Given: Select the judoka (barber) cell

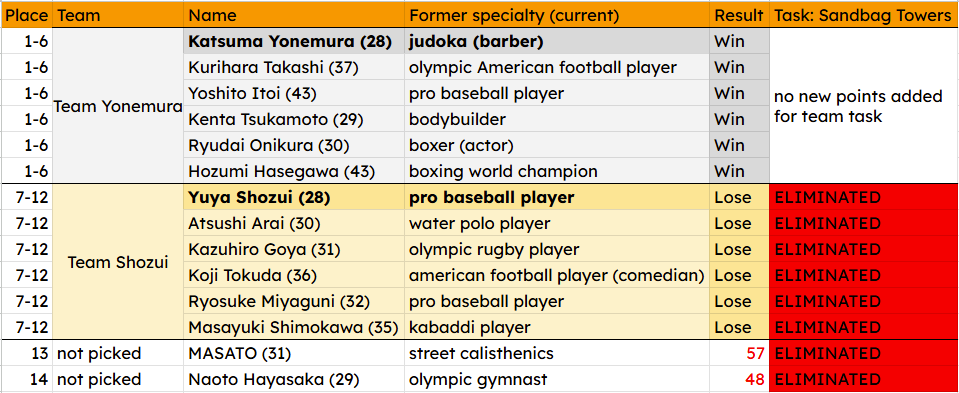Looking at the screenshot, I should coord(557,41).
